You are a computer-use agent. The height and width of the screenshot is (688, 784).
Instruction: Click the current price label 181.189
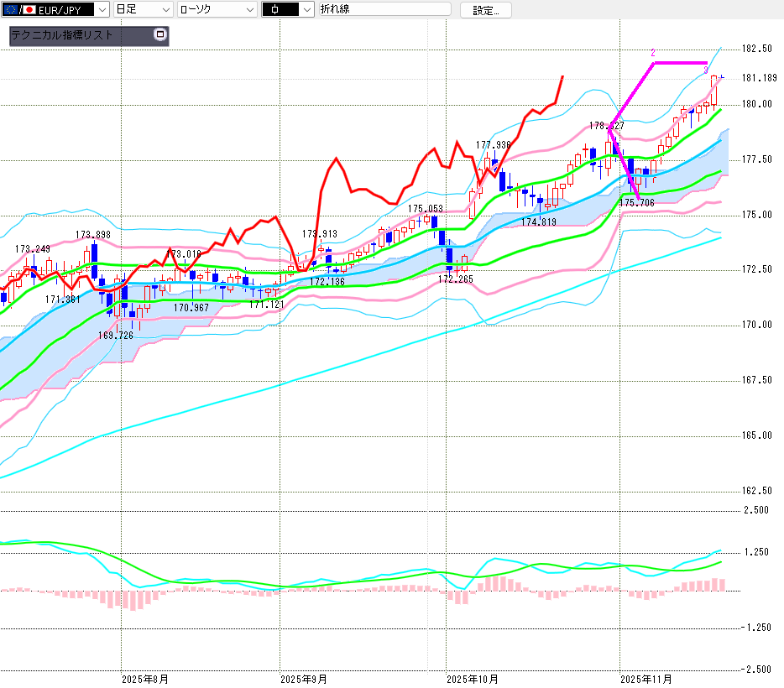click(759, 78)
